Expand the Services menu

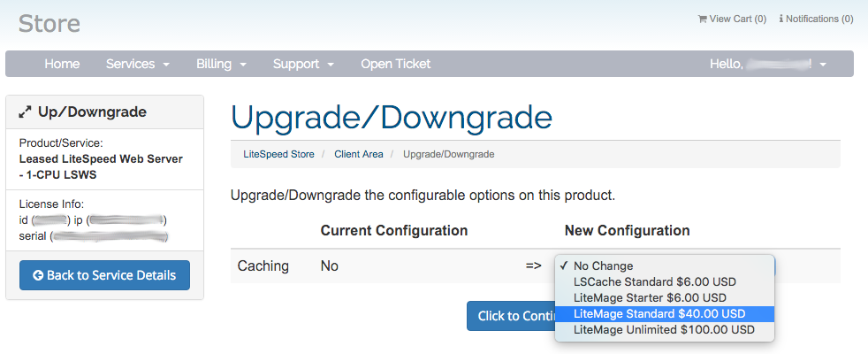point(138,64)
